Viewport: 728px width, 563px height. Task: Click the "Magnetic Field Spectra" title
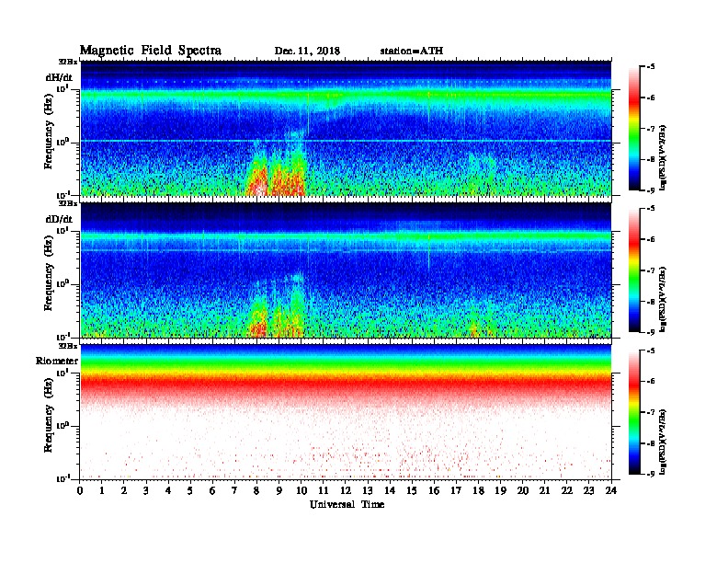(x=151, y=51)
